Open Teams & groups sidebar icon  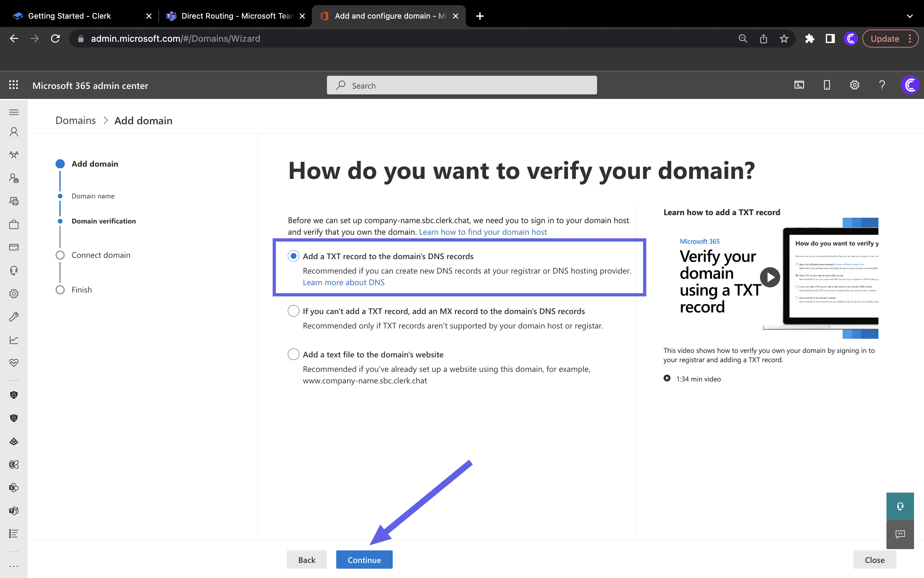[14, 155]
